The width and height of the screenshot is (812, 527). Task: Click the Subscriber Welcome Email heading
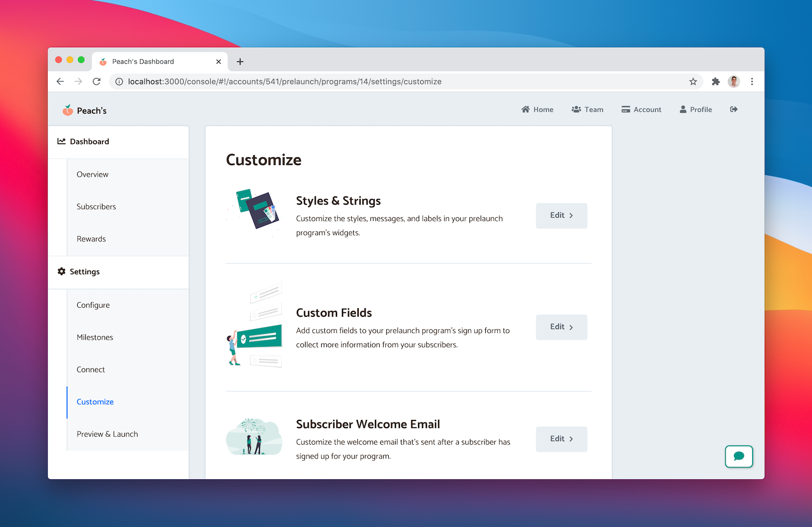click(x=368, y=424)
